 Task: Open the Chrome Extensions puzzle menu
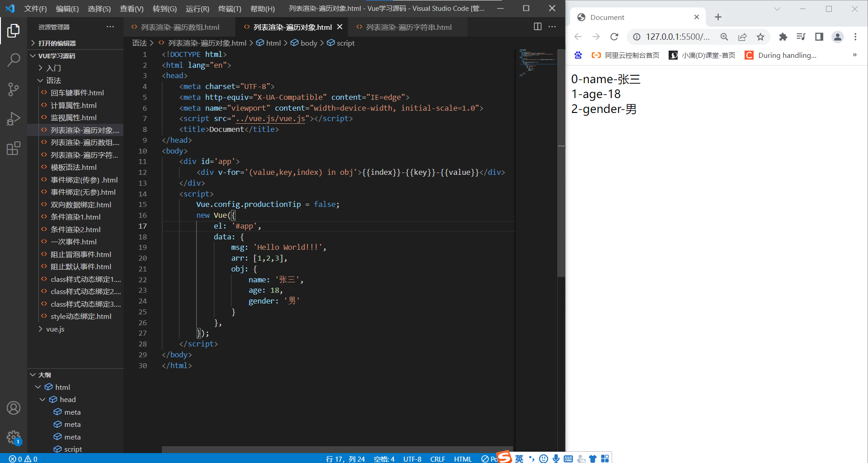click(x=783, y=37)
